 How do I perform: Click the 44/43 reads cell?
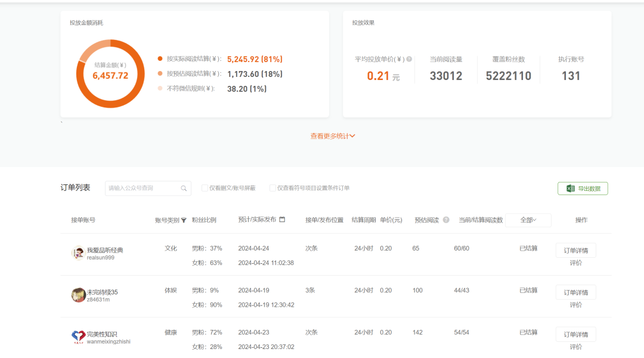(462, 290)
